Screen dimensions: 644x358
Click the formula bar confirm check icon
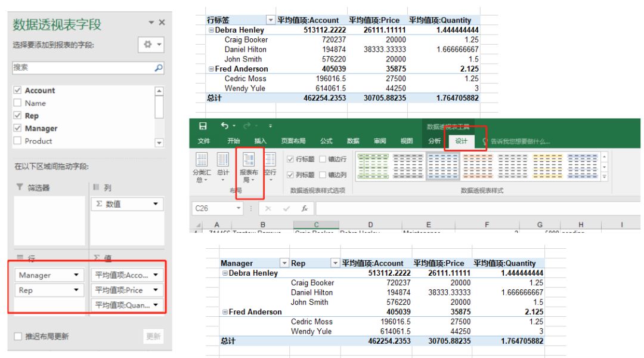pos(286,208)
